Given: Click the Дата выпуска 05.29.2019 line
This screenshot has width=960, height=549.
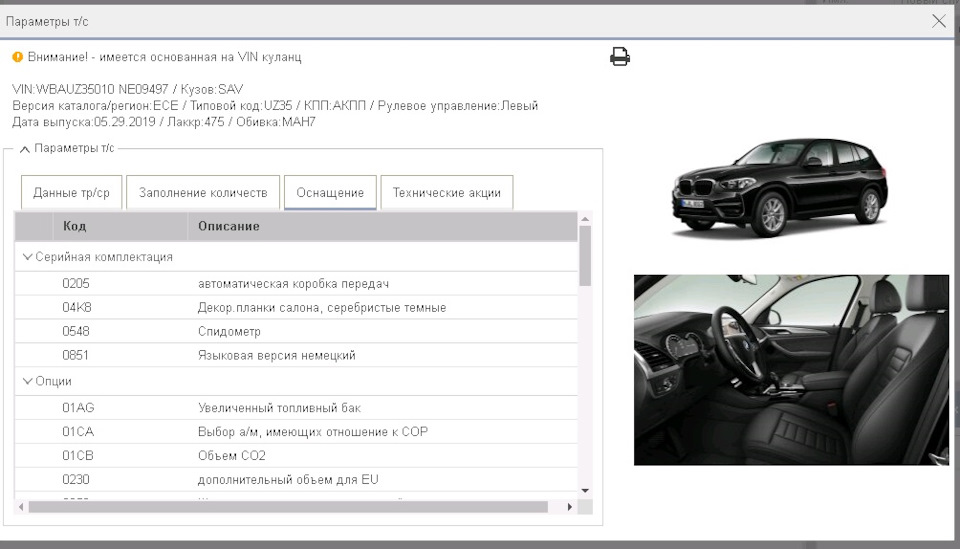Looking at the screenshot, I should point(163,122).
